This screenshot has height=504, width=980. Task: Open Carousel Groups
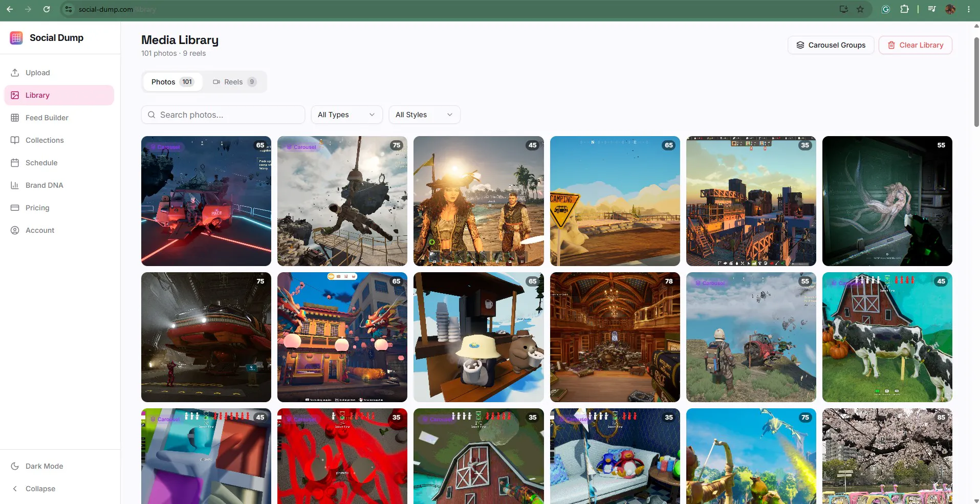pyautogui.click(x=831, y=45)
